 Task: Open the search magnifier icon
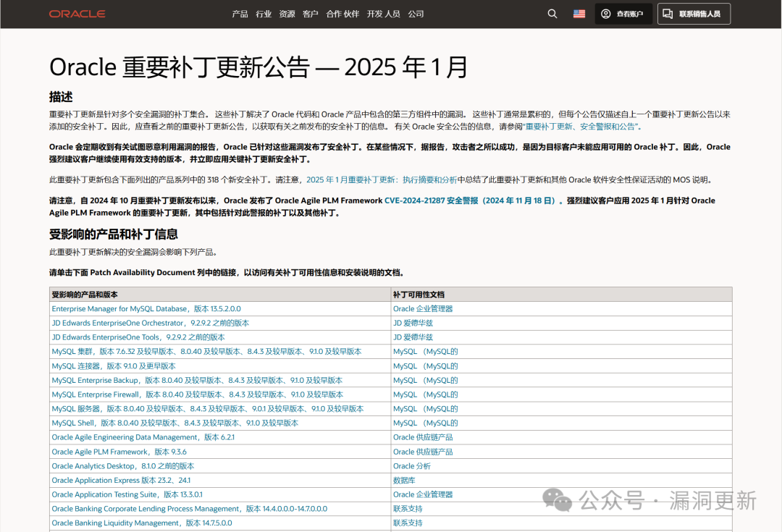(x=552, y=14)
